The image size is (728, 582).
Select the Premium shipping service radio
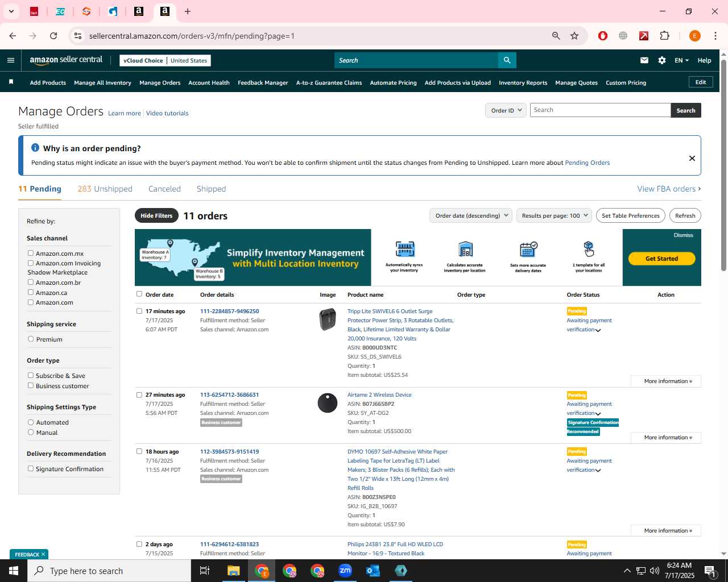31,339
